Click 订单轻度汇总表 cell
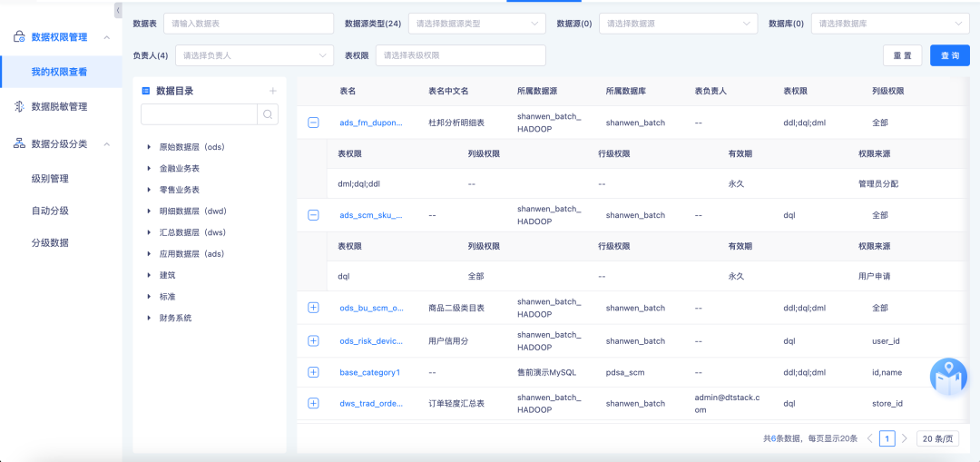The width and height of the screenshot is (980, 462). (456, 403)
